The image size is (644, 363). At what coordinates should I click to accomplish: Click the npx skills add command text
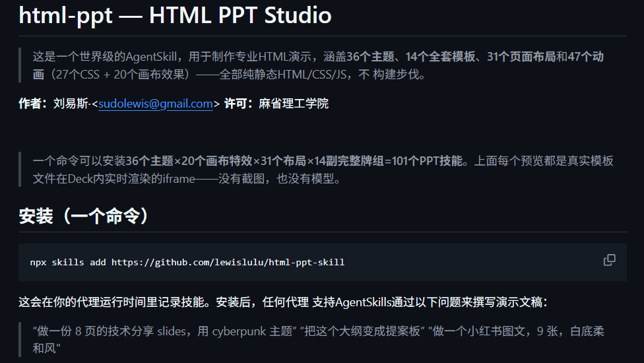point(187,263)
